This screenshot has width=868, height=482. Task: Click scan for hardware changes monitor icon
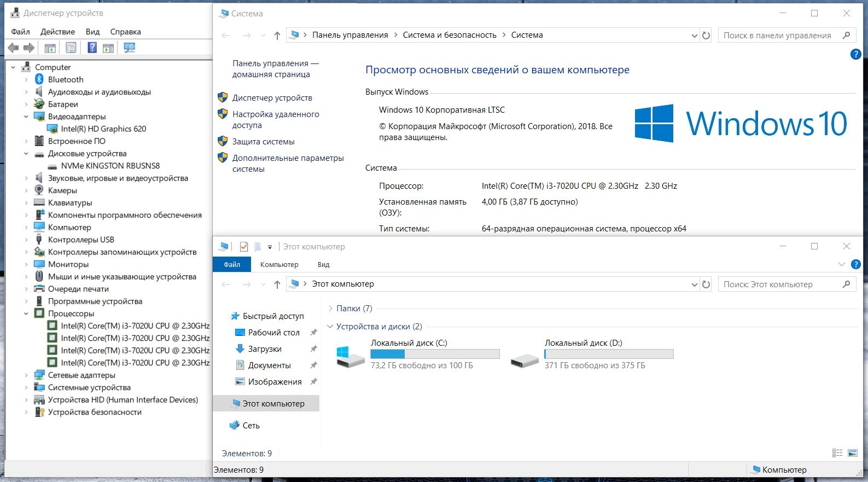click(129, 48)
